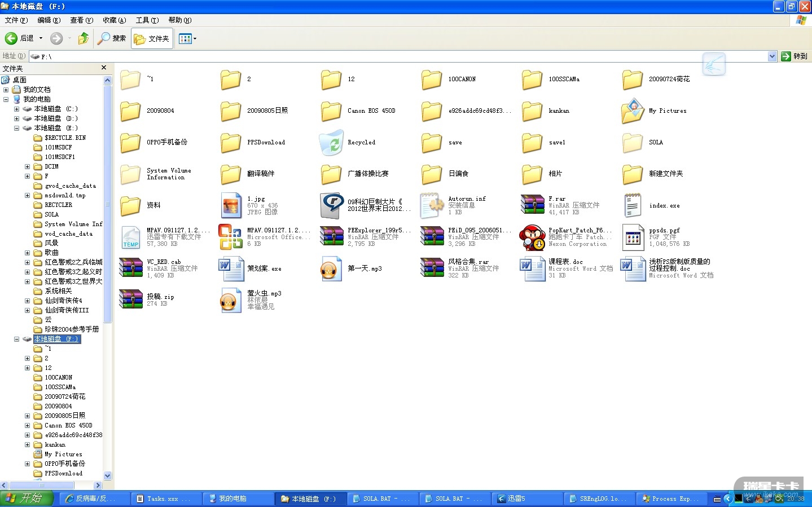Select the 课程表.doc Word document icon
Viewport: 812px width, 507px height.
click(532, 268)
